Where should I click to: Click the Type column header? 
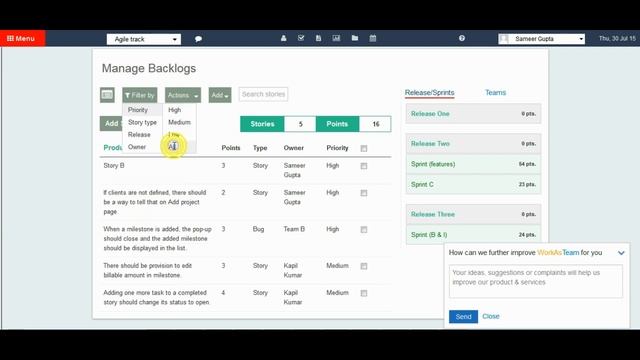point(260,148)
